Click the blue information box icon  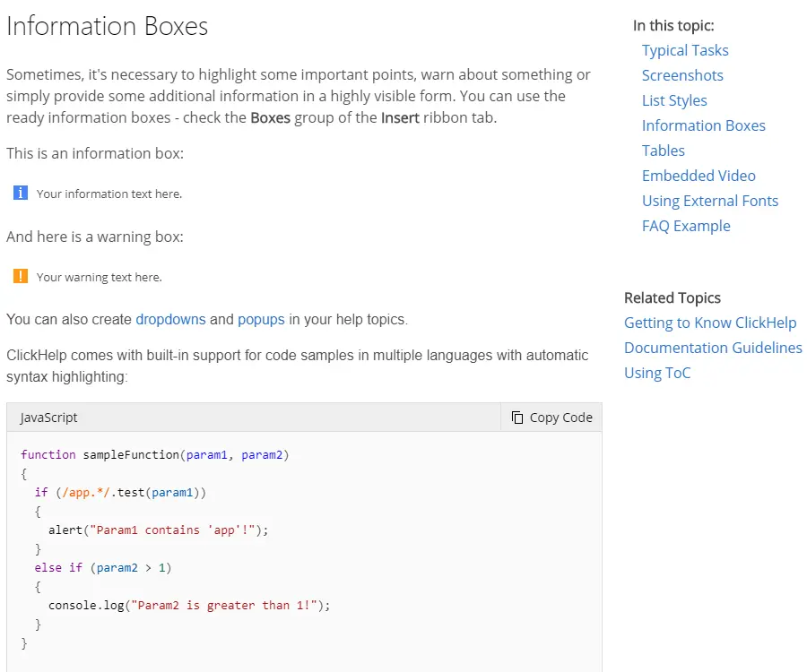tap(22, 193)
